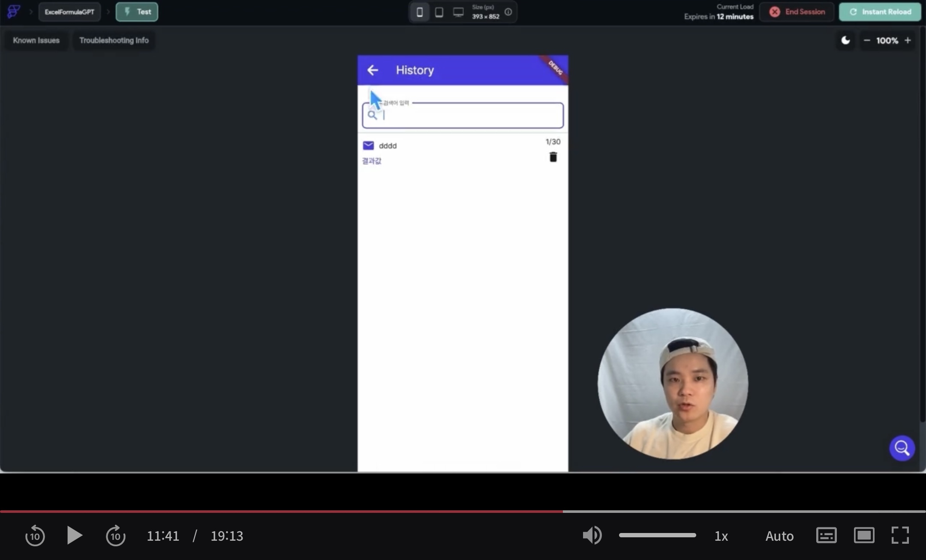Play the video

tap(75, 536)
